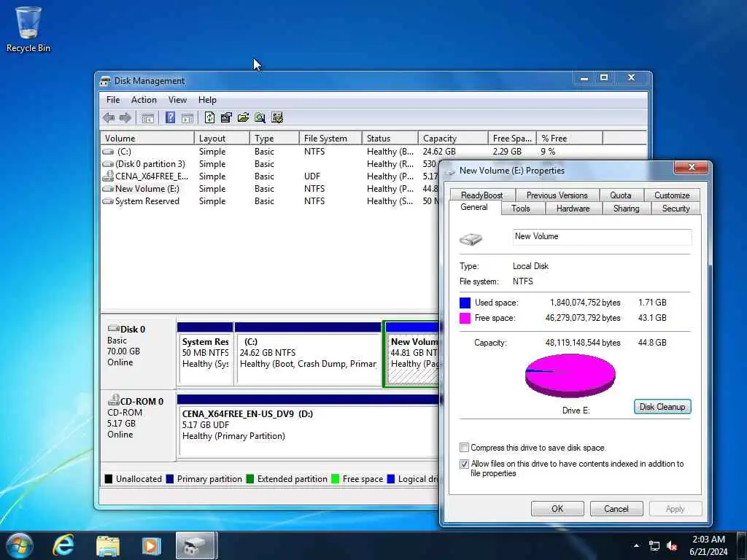Click Cancel in the Properties dialog

click(x=616, y=508)
